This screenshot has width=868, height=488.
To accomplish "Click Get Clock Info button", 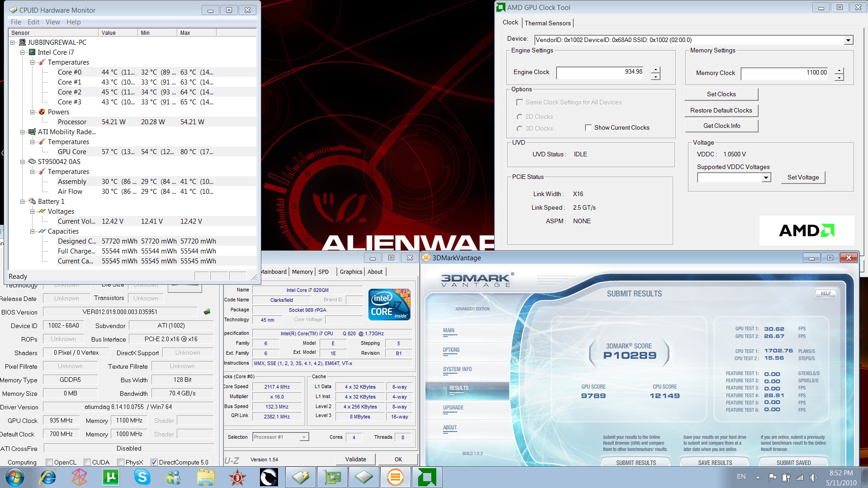I will click(721, 126).
